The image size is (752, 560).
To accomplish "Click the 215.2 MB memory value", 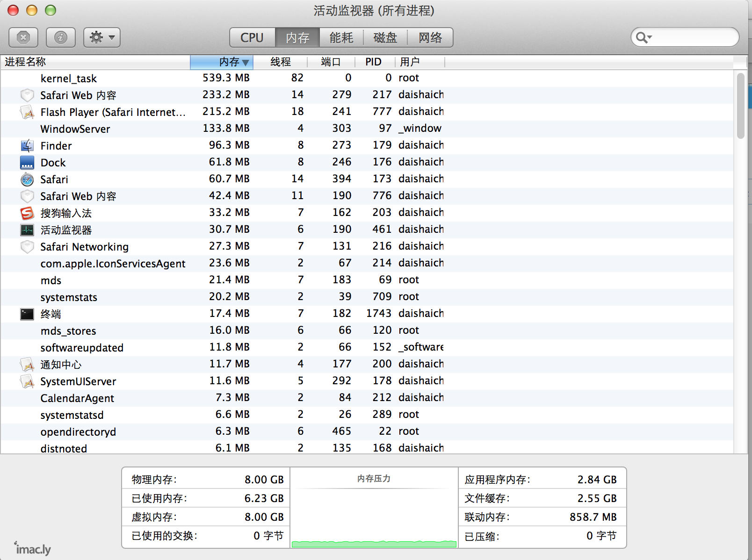I will click(x=226, y=111).
